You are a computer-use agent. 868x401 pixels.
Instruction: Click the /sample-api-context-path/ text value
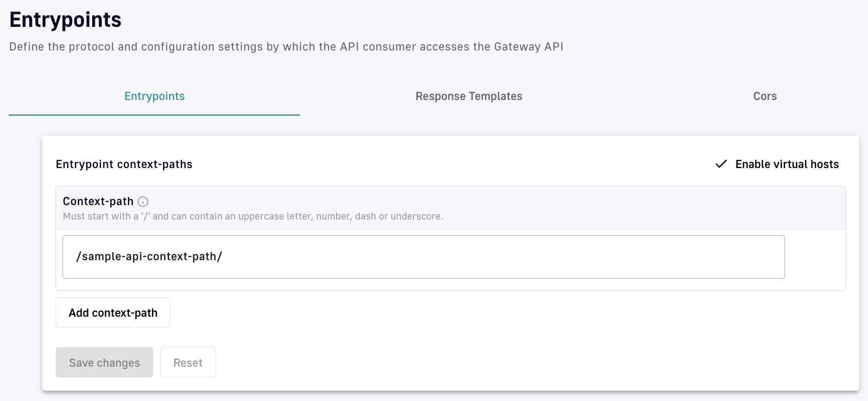point(149,257)
